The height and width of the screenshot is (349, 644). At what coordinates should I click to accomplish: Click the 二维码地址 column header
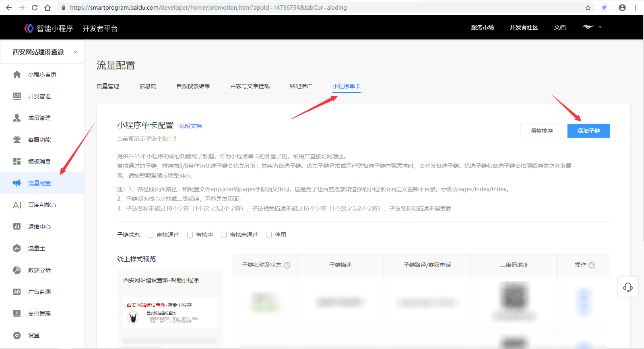[x=514, y=265]
